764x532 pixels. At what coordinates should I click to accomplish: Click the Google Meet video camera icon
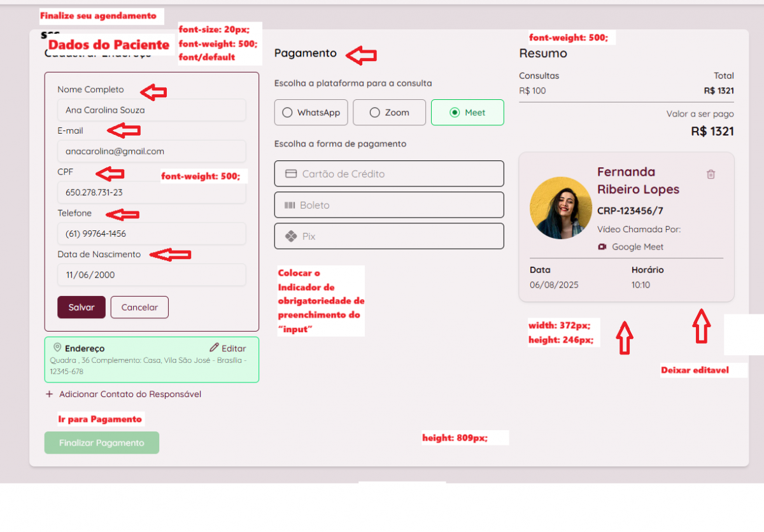click(x=602, y=247)
